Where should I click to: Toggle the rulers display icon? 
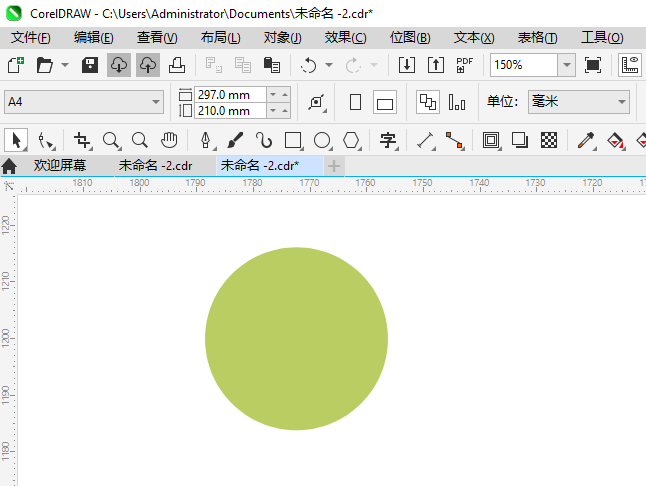click(630, 65)
